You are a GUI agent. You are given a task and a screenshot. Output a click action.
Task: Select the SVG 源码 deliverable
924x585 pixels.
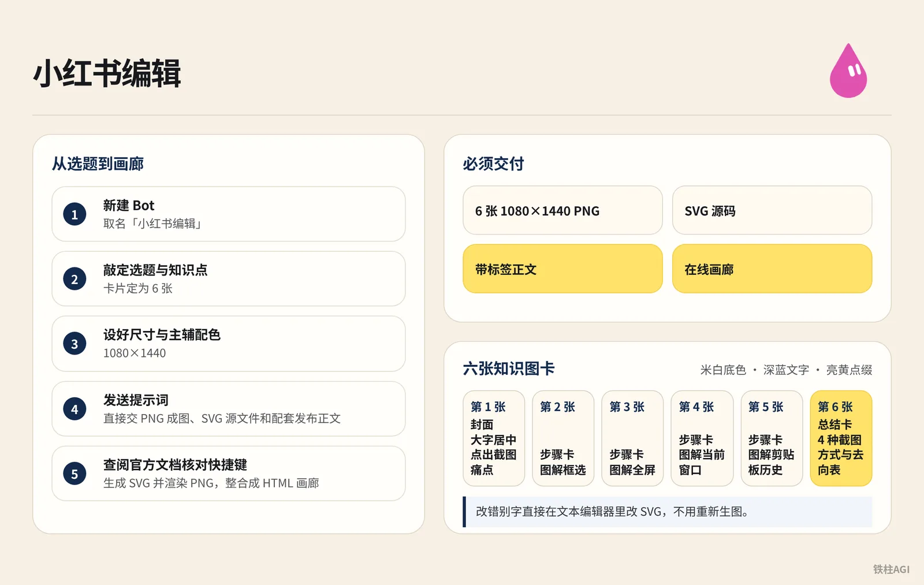click(772, 210)
